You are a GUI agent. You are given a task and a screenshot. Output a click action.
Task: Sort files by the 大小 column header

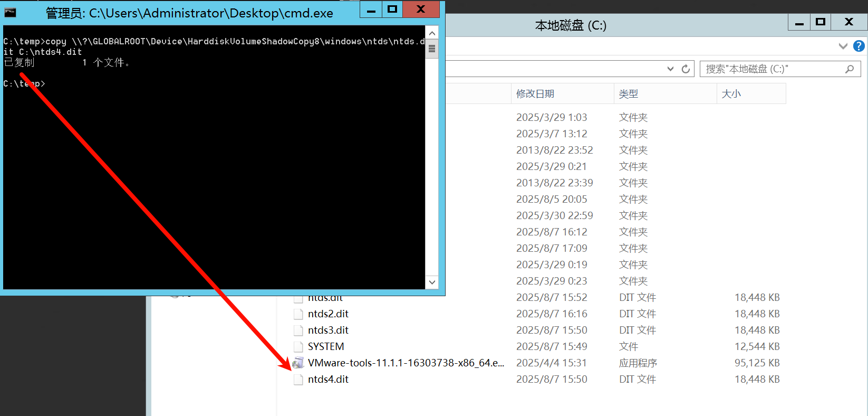[x=731, y=94]
